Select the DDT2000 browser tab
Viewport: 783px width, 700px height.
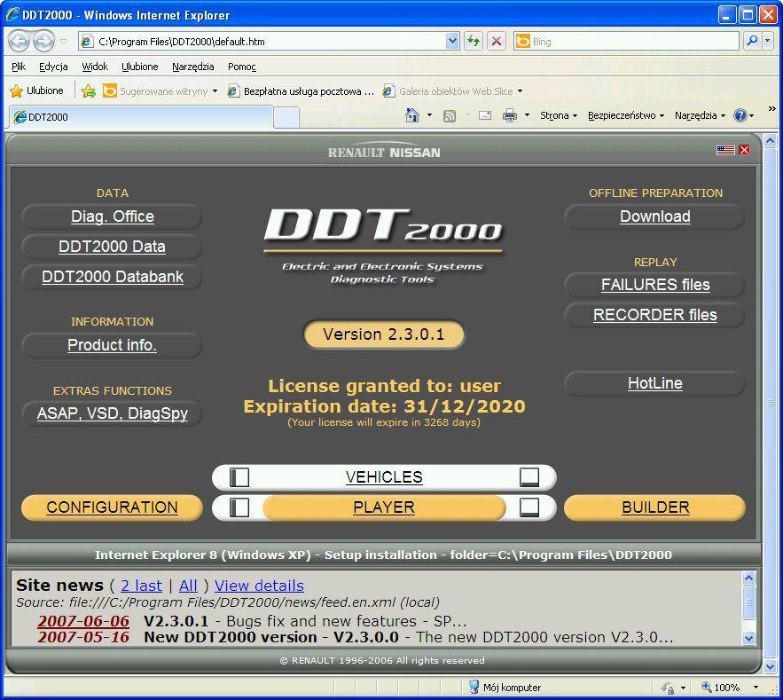tap(142, 117)
